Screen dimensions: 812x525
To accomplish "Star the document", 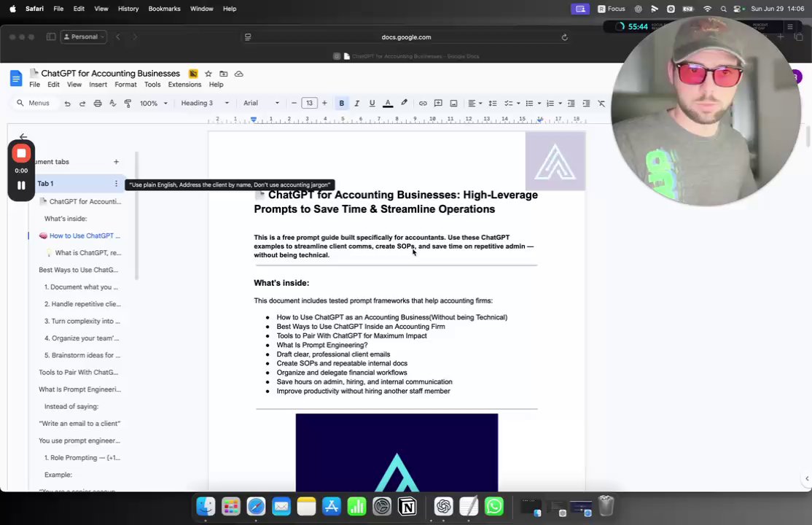I will [208, 74].
